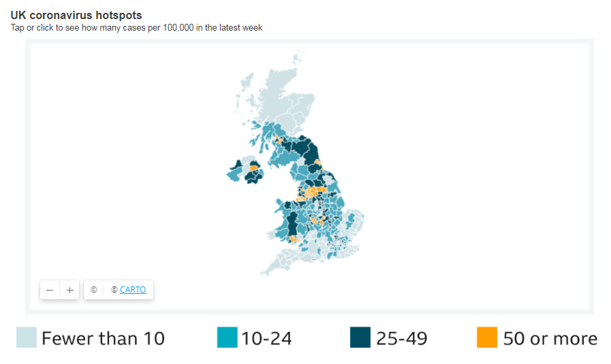The width and height of the screenshot is (611, 364).
Task: Select the 'Fewer than 10' legend label
Action: click(103, 338)
